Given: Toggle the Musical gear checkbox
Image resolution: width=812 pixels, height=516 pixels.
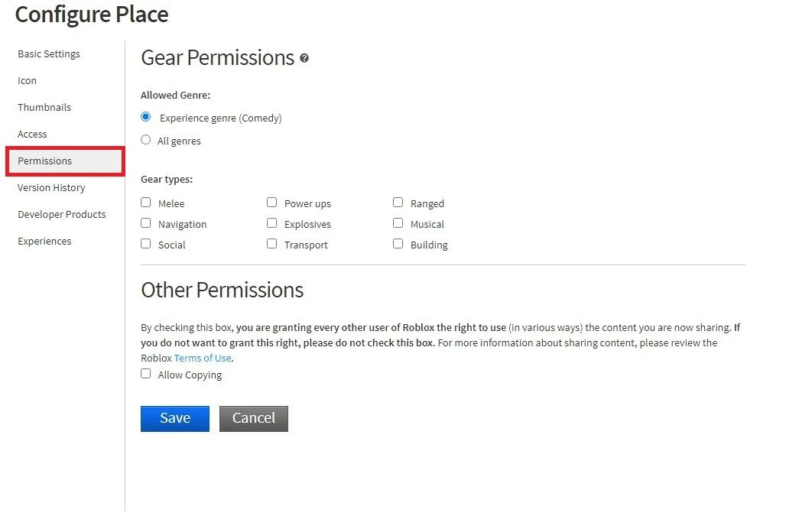Looking at the screenshot, I should click(x=398, y=223).
